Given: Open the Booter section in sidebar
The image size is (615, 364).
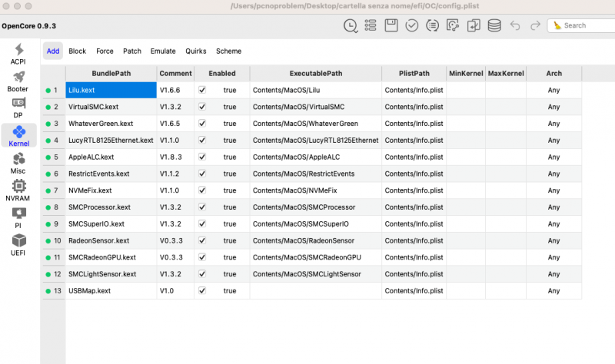Looking at the screenshot, I should [18, 81].
